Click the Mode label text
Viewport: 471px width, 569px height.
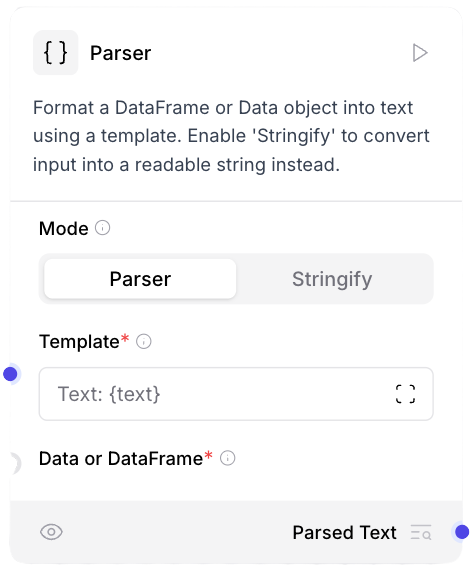64,229
